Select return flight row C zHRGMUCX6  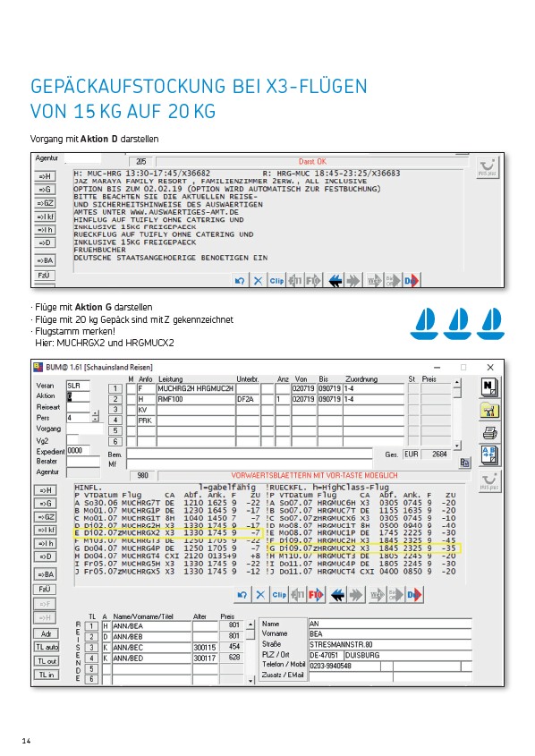click(x=363, y=518)
